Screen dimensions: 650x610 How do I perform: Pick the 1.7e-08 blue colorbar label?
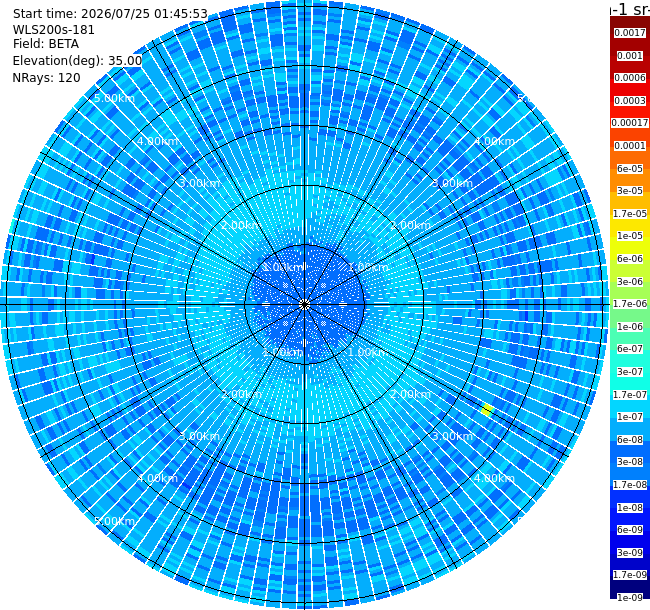coord(630,484)
